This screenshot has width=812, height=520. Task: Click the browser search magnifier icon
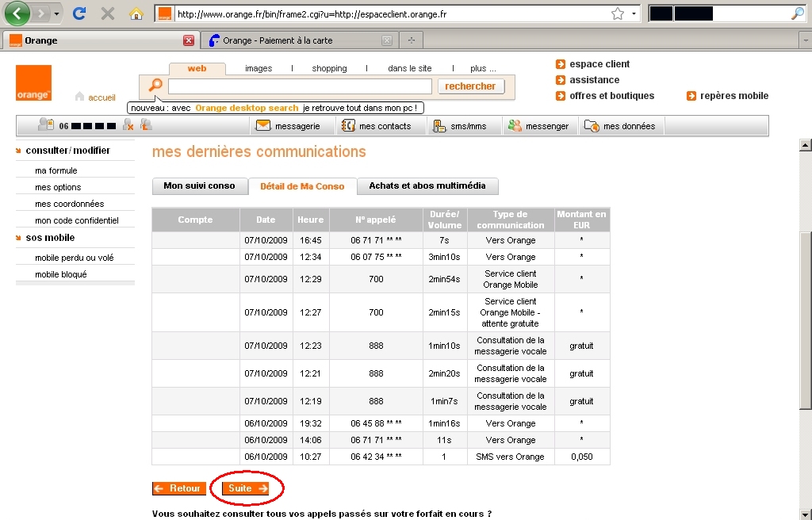coord(798,14)
